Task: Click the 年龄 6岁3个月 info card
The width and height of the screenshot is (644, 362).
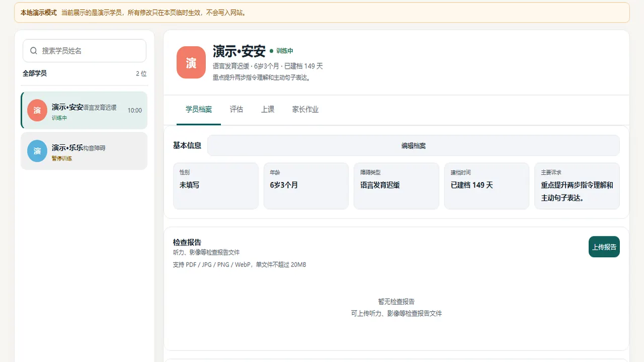Action: pos(306,186)
